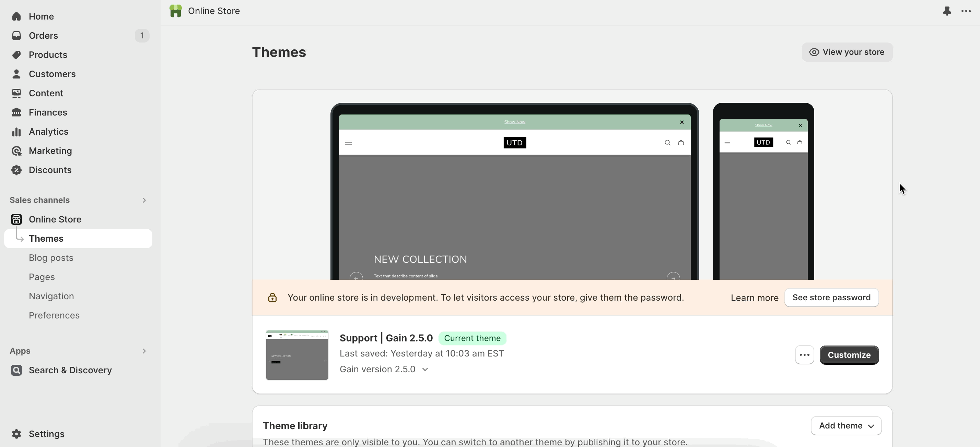Click View your store button
Image resolution: width=980 pixels, height=447 pixels.
(x=847, y=52)
